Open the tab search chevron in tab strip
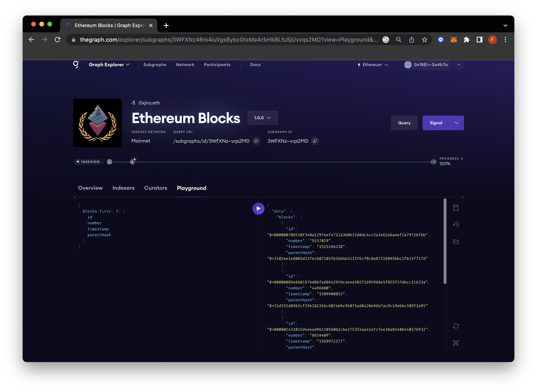Viewport: 537px width, 392px height. click(505, 25)
